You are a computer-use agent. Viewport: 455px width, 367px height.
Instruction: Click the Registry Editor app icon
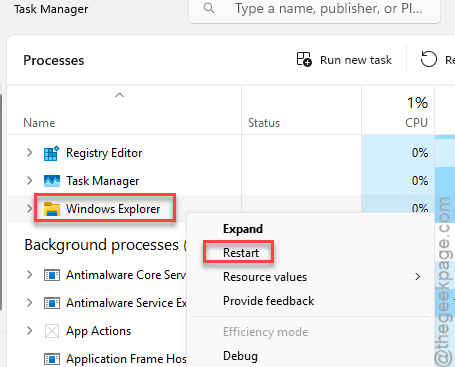(52, 153)
